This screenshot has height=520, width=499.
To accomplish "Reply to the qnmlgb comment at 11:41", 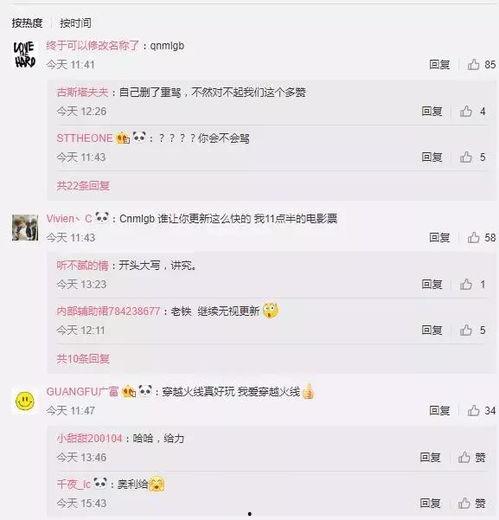I will click(x=439, y=64).
